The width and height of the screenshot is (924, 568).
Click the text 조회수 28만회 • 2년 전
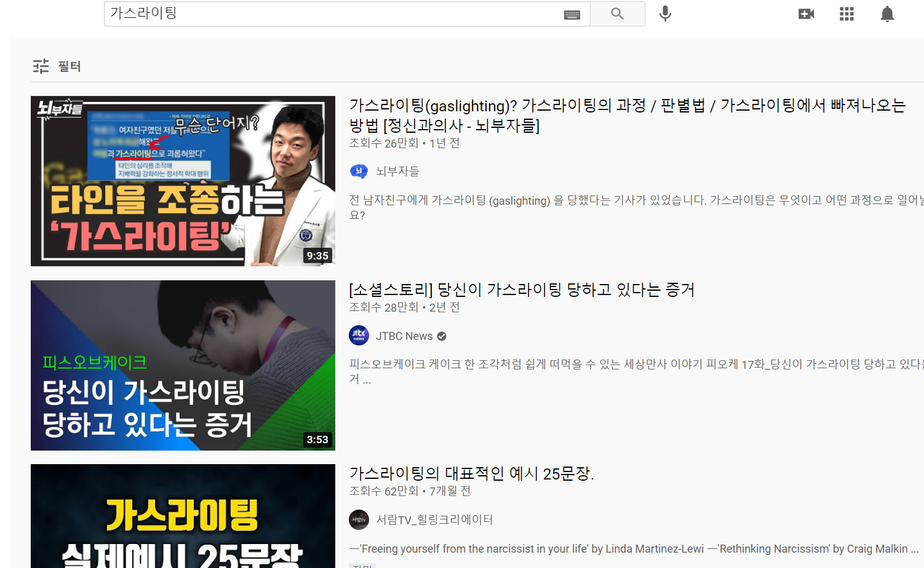click(404, 307)
